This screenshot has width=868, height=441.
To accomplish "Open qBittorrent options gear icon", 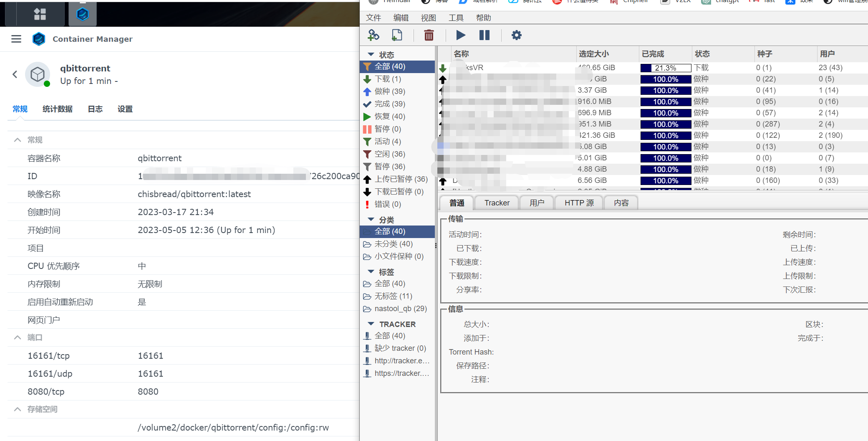I will (516, 35).
